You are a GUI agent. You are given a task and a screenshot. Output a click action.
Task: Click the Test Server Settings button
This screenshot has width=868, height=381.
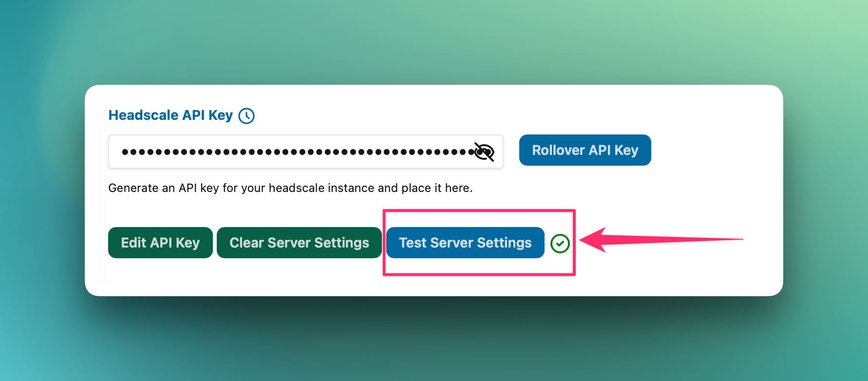[465, 243]
